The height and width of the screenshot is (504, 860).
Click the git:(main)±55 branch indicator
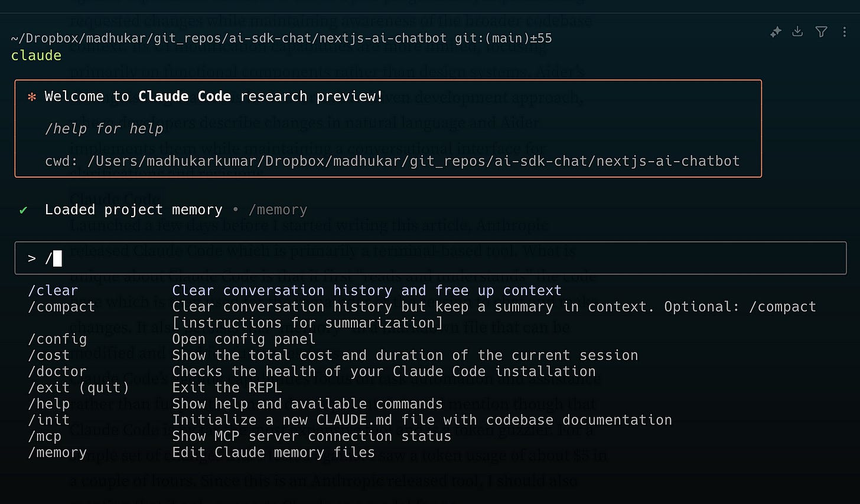point(503,38)
